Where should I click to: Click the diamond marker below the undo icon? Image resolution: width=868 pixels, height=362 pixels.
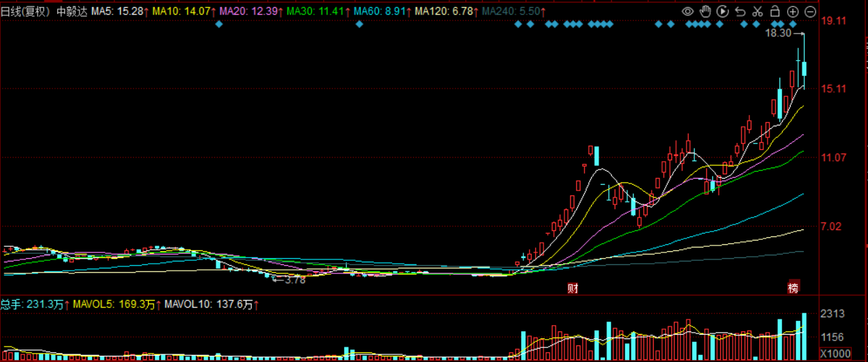click(x=744, y=24)
